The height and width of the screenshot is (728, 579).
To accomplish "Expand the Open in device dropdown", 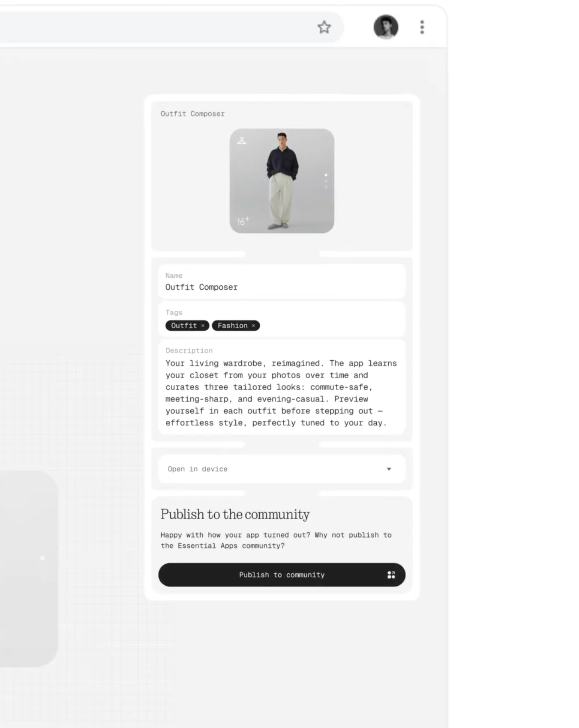I will click(282, 469).
